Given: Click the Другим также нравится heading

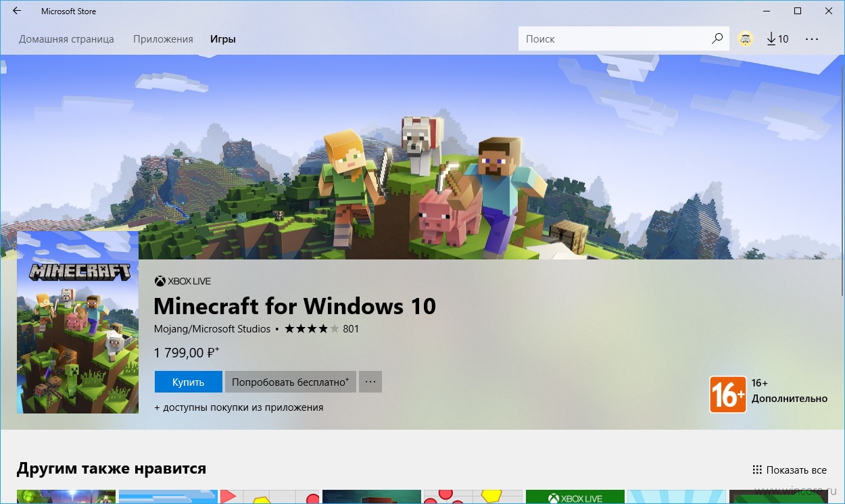Looking at the screenshot, I should pos(112,468).
